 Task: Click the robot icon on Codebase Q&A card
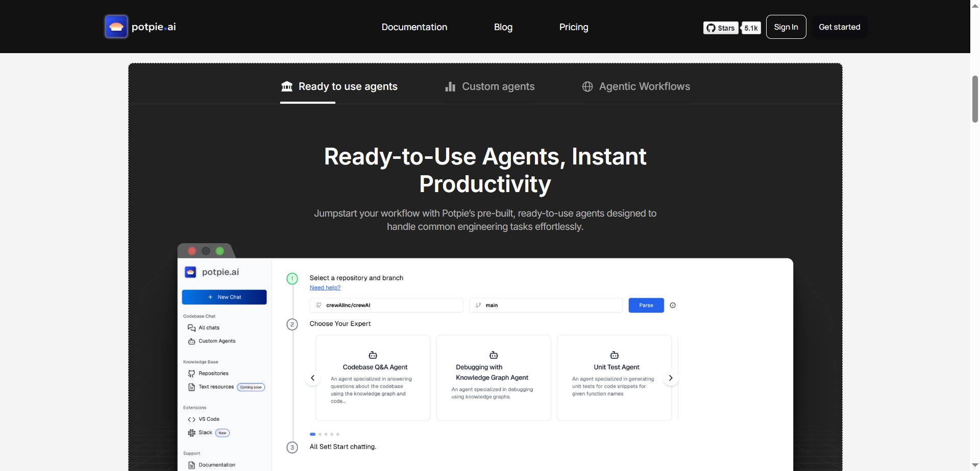373,355
